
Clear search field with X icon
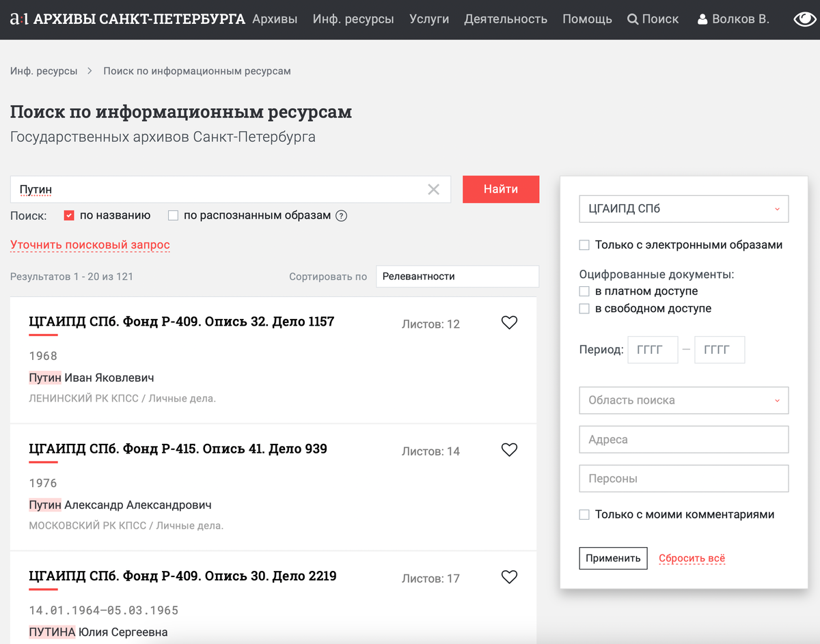click(433, 190)
